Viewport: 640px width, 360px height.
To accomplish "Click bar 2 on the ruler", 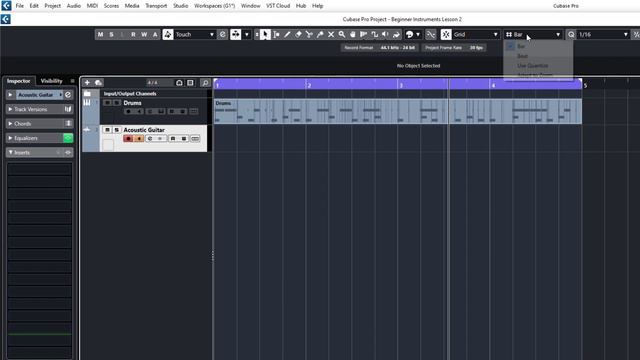I will coord(309,85).
